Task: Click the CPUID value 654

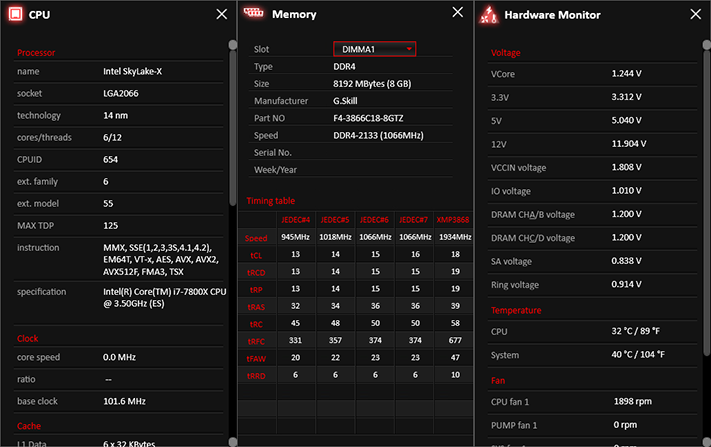Action: pos(110,160)
